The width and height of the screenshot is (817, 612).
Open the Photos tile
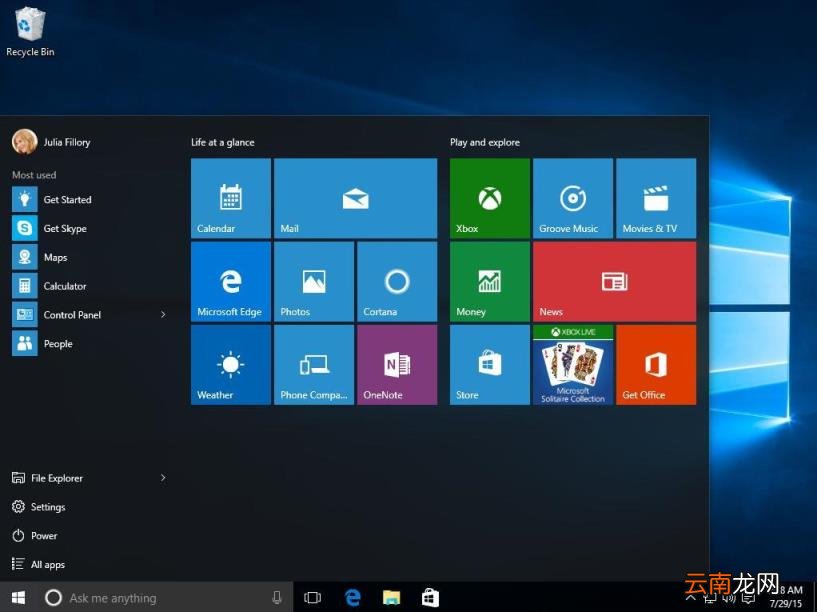tap(314, 281)
